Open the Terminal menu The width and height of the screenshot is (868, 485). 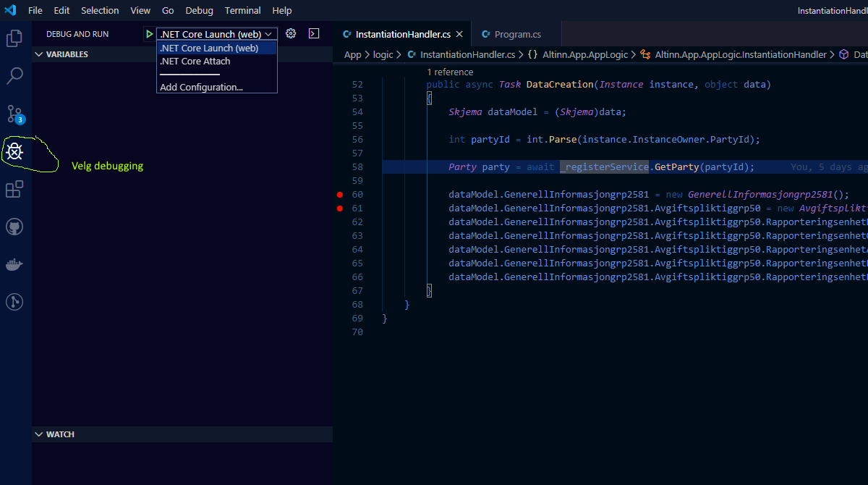(x=242, y=10)
